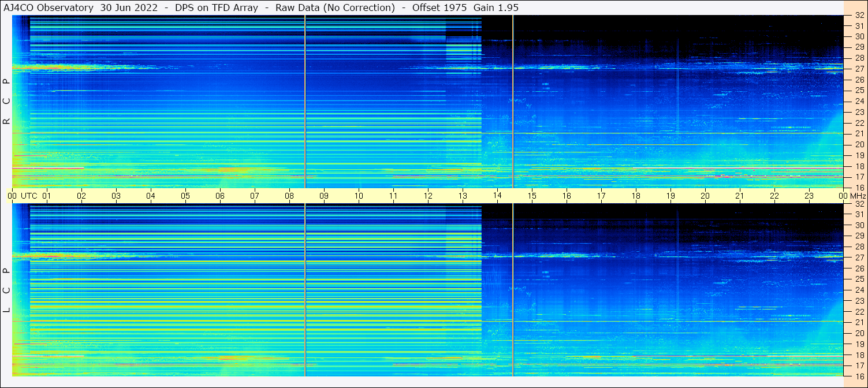Click the 30 MHz label on the LCP frequency scale
The width and height of the screenshot is (868, 388).
click(x=858, y=225)
